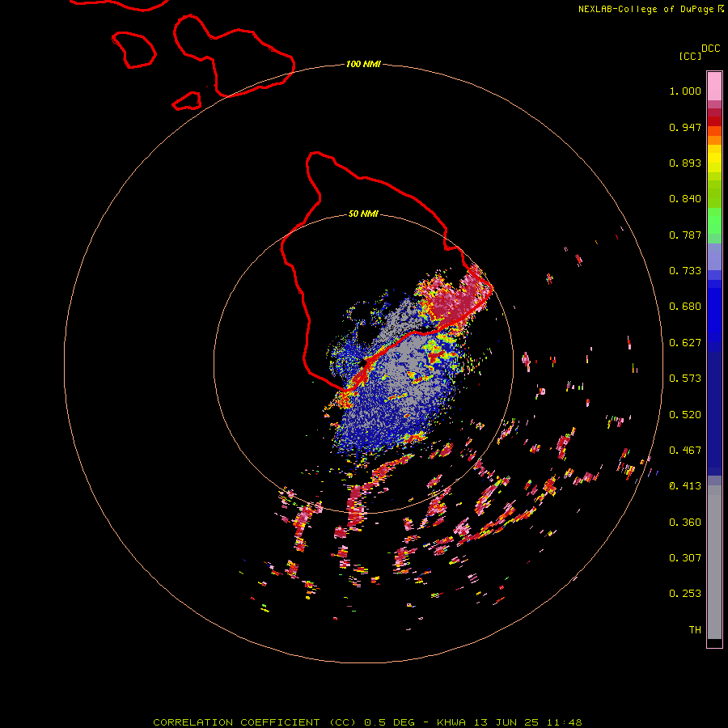The image size is (728, 728).
Task: Click the 0.893 color scale value
Action: pyautogui.click(x=685, y=163)
